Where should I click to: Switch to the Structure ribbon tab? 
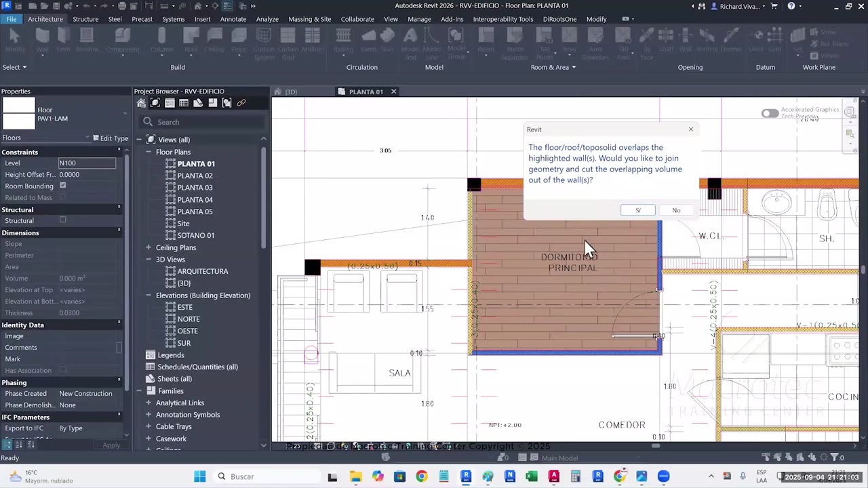85,19
